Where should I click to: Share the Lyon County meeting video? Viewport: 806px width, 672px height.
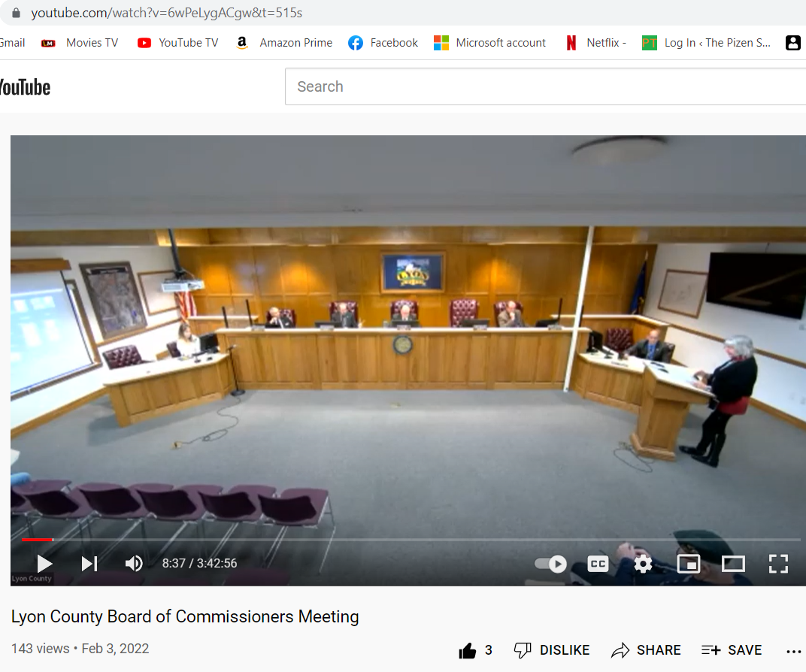[x=646, y=651]
